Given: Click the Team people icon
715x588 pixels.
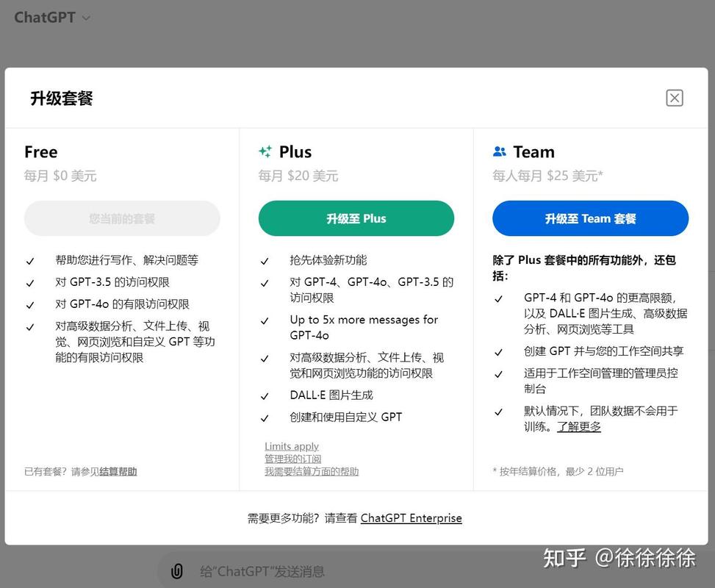Looking at the screenshot, I should click(x=500, y=151).
